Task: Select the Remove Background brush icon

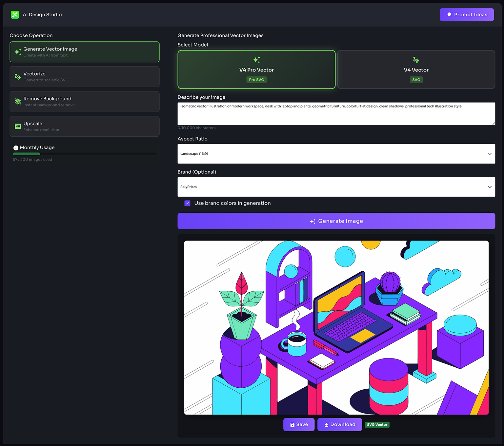Action: 18,102
